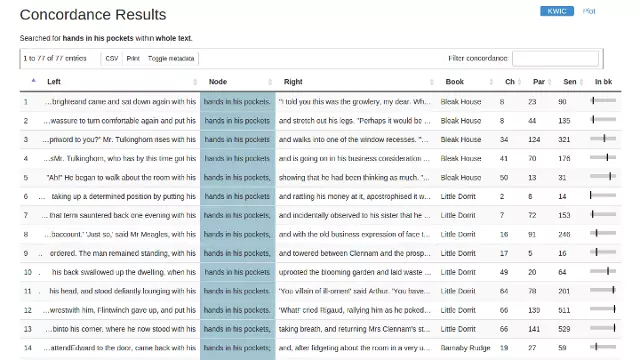Sort the Sen column via its arrows
Viewport: 640px width, 360px height.
point(581,82)
